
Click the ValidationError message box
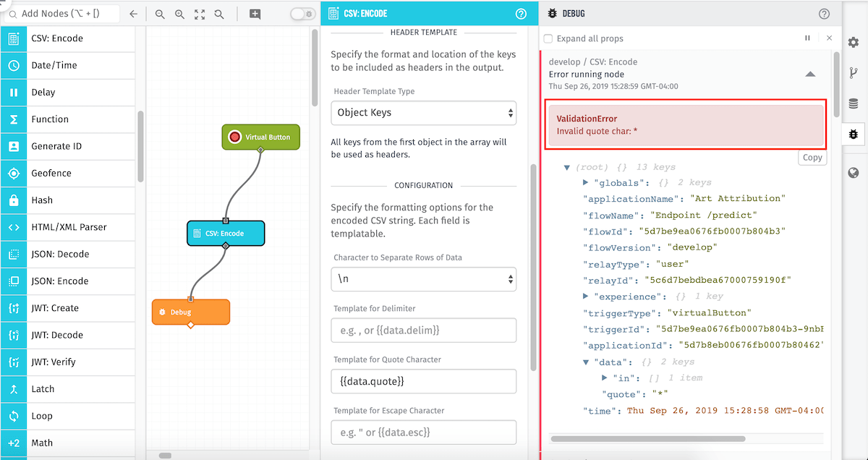coord(686,125)
